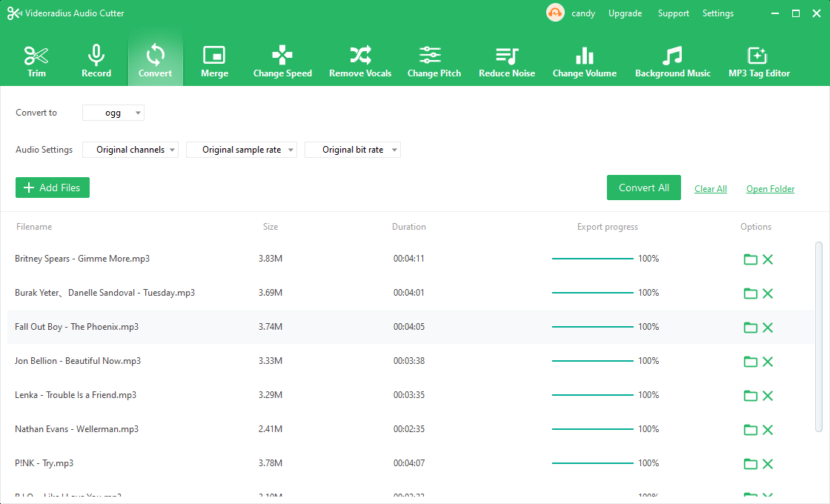Click the P!NK - Try export progress bar
The height and width of the screenshot is (504, 830).
[x=592, y=463]
